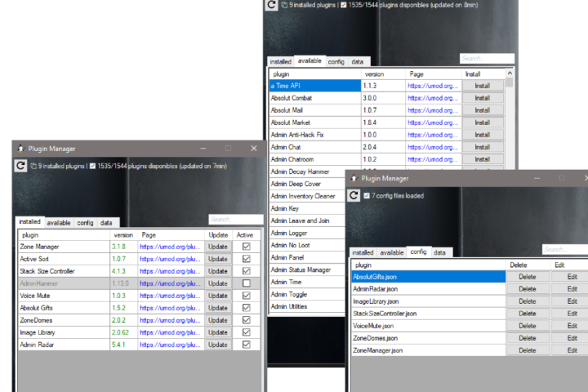Click Search field in installed plugins window
The height and width of the screenshot is (392, 588).
234,220
